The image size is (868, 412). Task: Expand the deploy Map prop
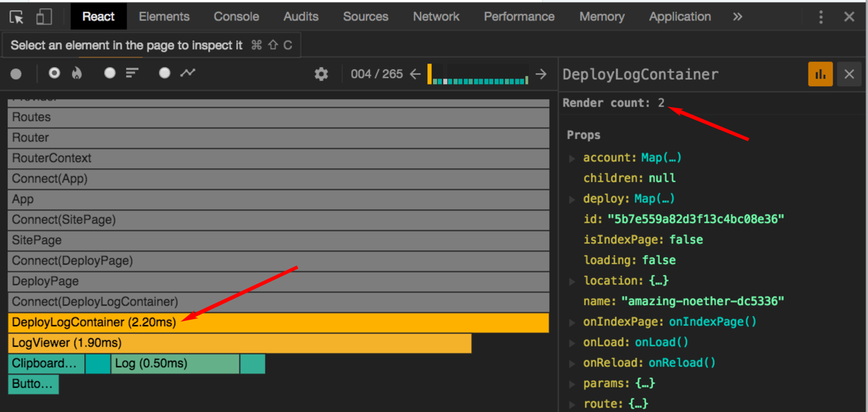tap(573, 198)
